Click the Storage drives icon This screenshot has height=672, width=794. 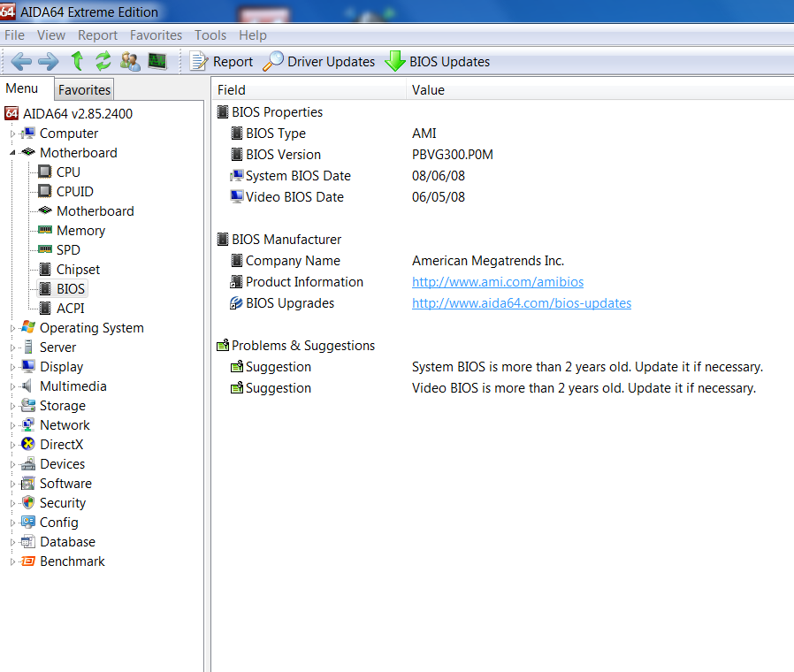coord(28,405)
